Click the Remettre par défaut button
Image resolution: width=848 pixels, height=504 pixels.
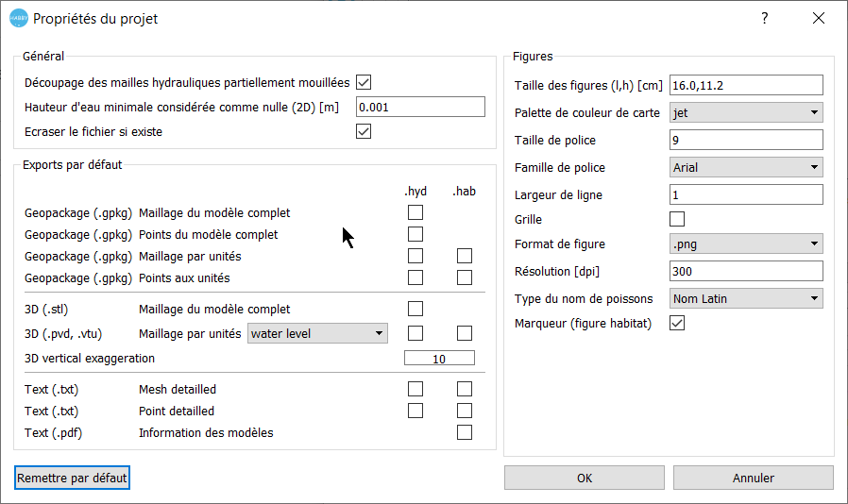coord(72,479)
